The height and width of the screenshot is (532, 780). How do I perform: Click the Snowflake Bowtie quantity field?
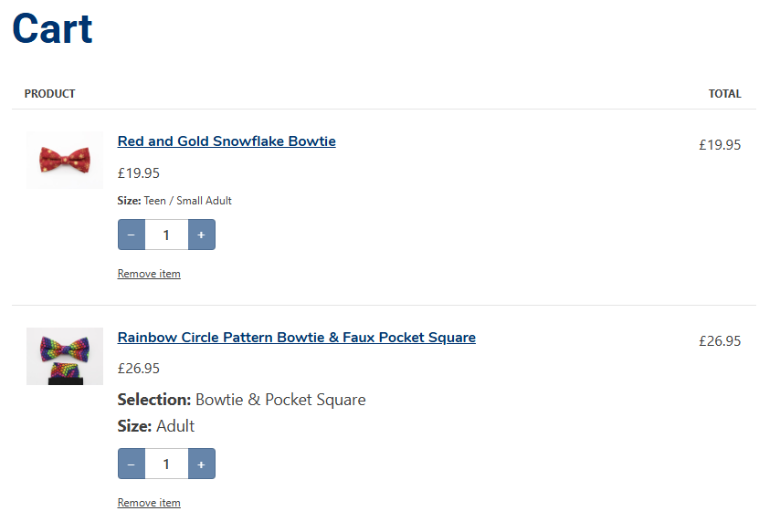coord(166,235)
